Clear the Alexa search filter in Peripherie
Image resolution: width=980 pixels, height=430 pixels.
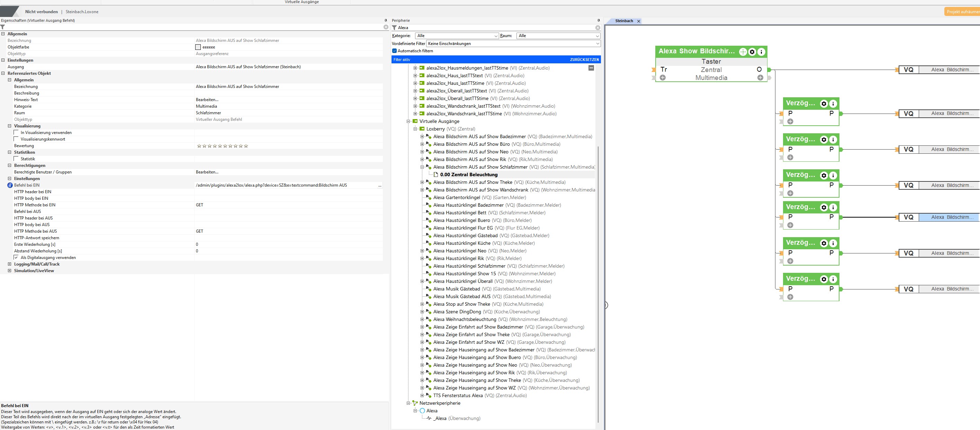(598, 28)
